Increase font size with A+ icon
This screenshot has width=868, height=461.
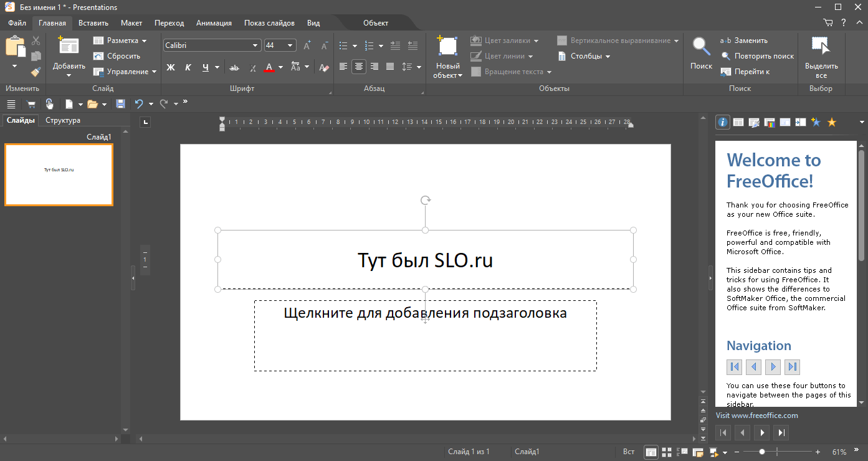click(307, 45)
